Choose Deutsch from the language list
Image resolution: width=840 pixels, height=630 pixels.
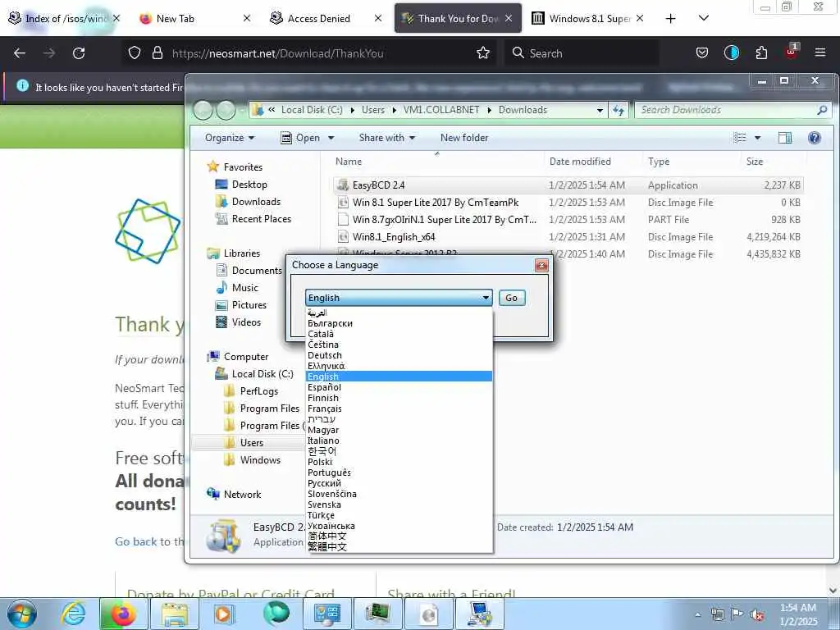click(325, 355)
